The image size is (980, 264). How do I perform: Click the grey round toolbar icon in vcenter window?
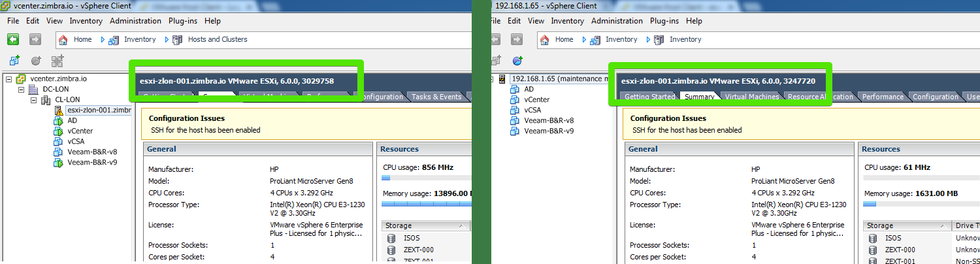tap(37, 61)
